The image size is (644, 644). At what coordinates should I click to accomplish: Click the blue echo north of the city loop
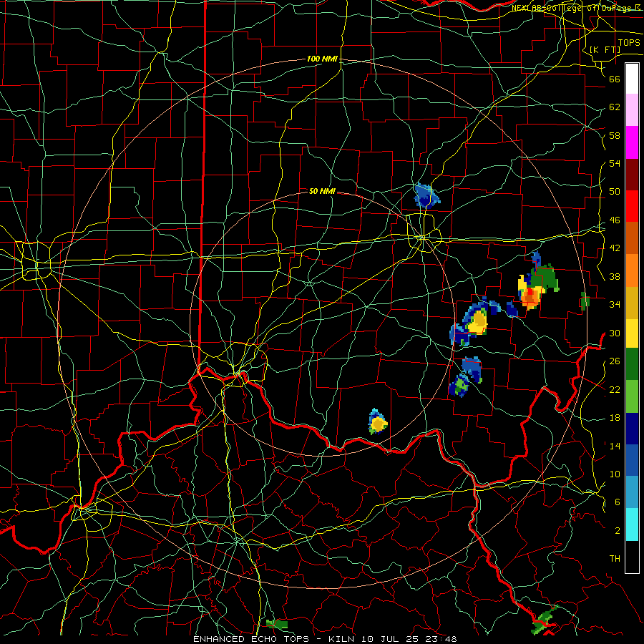pyautogui.click(x=426, y=195)
